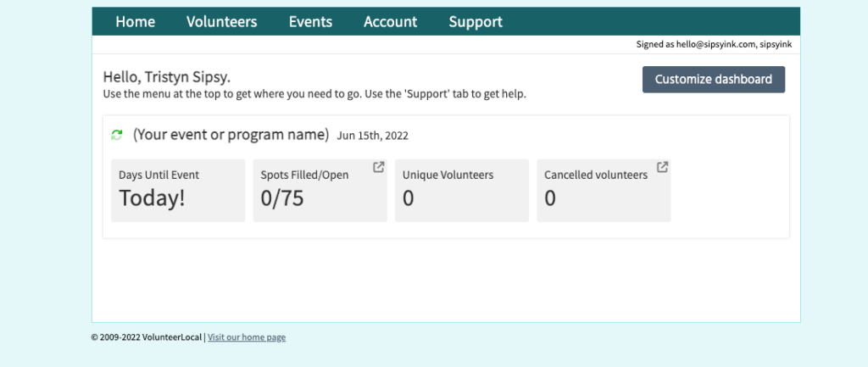Click the Customize dashboard button
The image size is (868, 367).
(x=714, y=79)
